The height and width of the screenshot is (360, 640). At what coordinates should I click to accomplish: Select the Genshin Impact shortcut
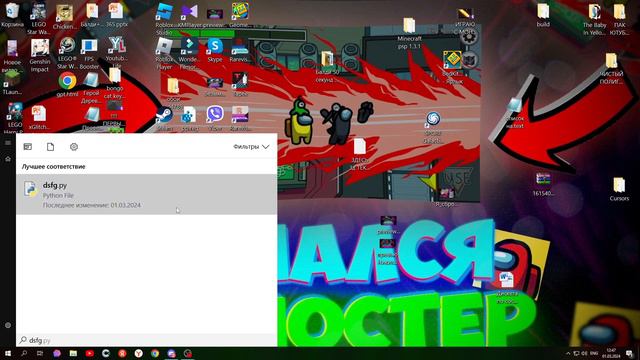pos(40,56)
